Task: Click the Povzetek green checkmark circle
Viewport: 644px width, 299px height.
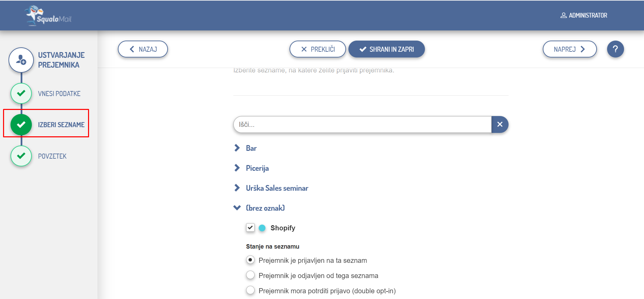Action: [x=21, y=156]
